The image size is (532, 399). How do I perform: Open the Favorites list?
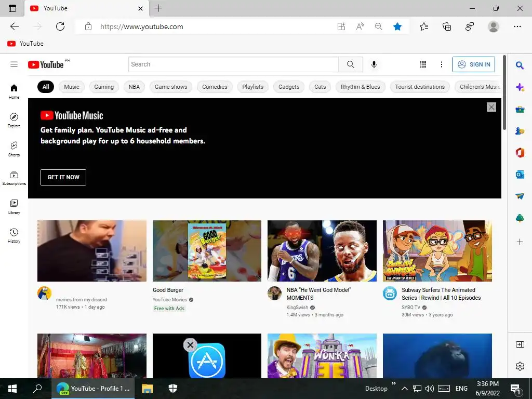(424, 26)
